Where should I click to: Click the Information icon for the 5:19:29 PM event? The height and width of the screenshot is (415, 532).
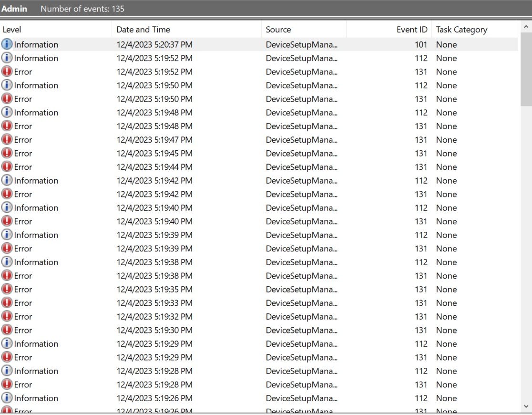(7, 343)
